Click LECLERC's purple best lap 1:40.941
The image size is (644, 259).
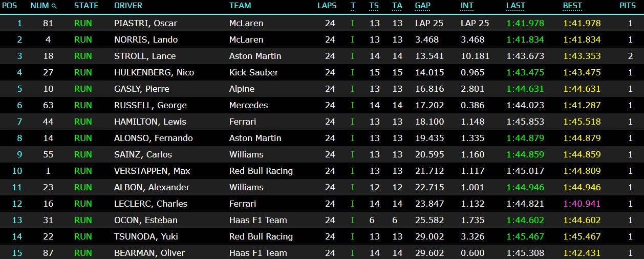[582, 204]
